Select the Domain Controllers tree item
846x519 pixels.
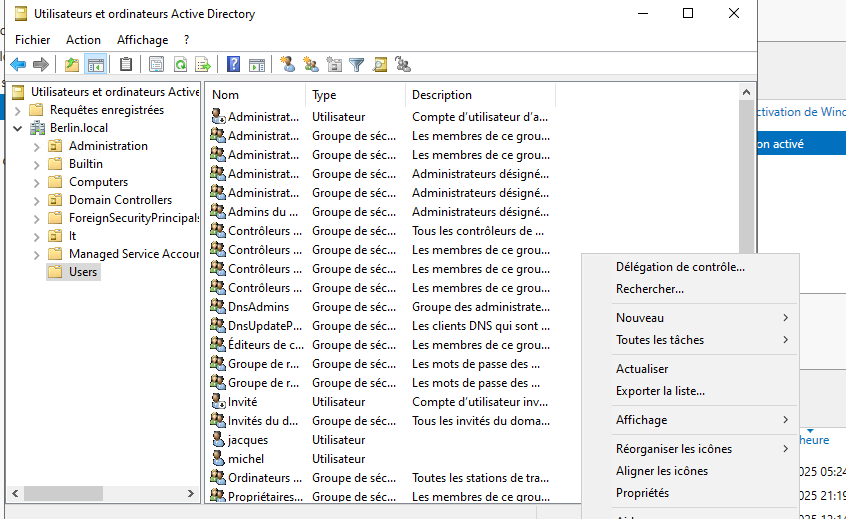pos(120,200)
